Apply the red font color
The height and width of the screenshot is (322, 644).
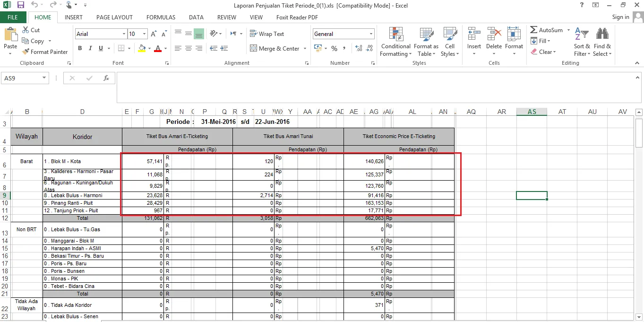[157, 48]
